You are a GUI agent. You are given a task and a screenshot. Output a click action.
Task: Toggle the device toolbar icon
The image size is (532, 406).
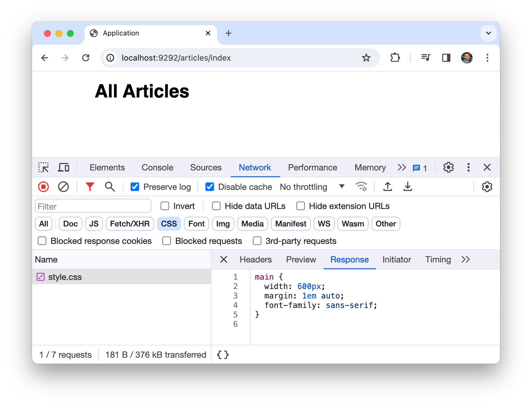tap(63, 168)
